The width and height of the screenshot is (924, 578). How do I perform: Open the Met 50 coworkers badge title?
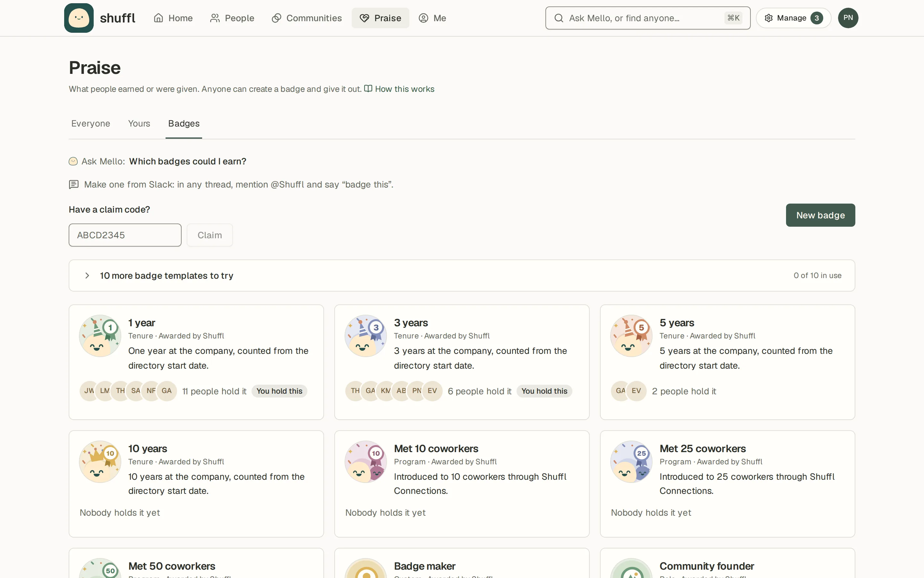click(x=172, y=566)
